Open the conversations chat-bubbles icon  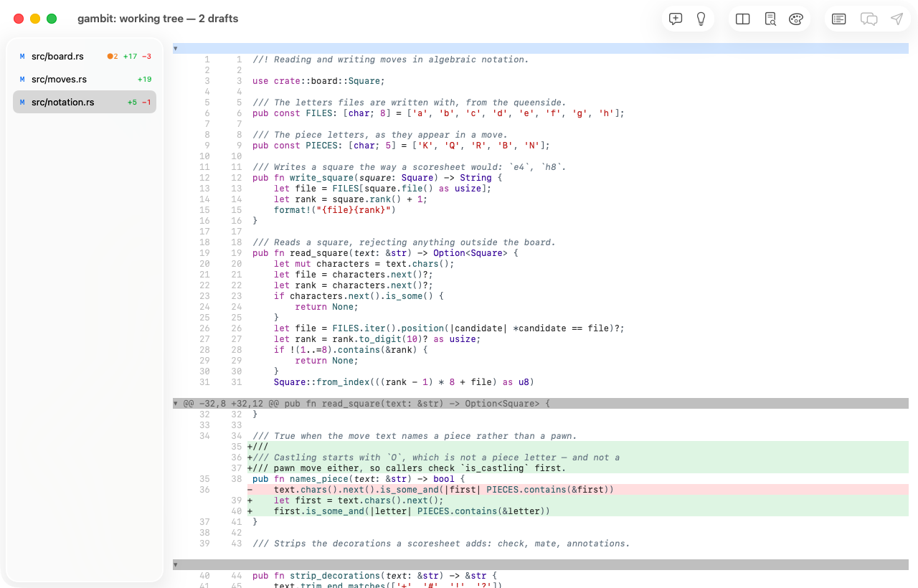[x=869, y=19]
